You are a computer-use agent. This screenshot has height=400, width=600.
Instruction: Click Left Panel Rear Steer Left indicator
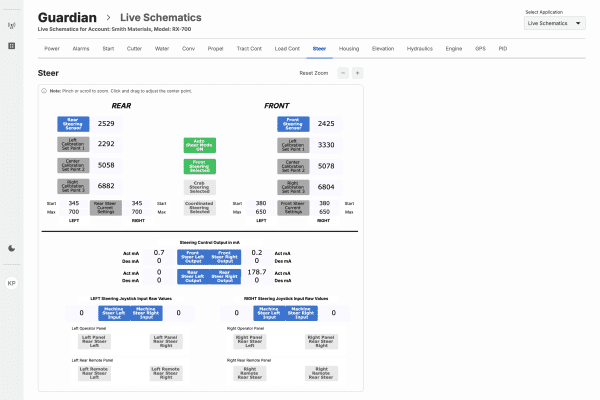pyautogui.click(x=95, y=341)
